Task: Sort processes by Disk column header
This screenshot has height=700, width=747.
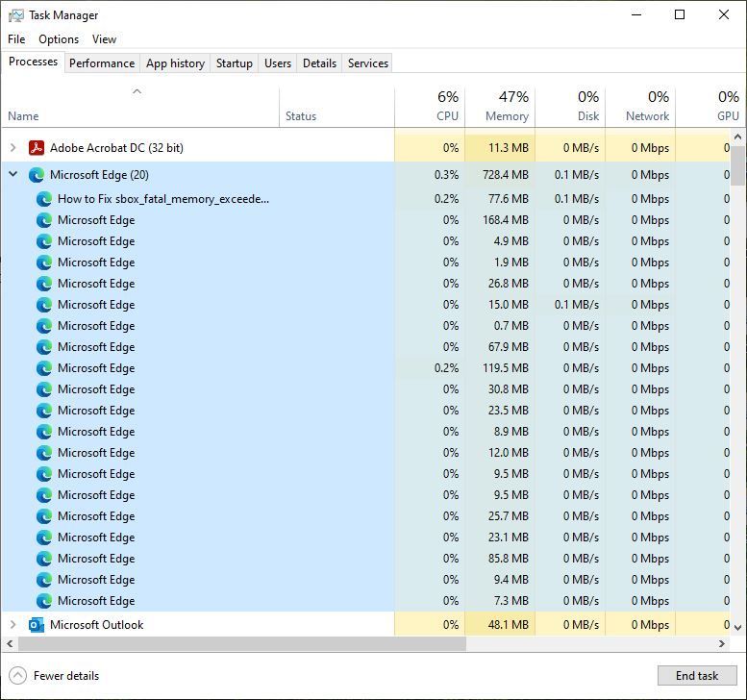Action: 570,108
